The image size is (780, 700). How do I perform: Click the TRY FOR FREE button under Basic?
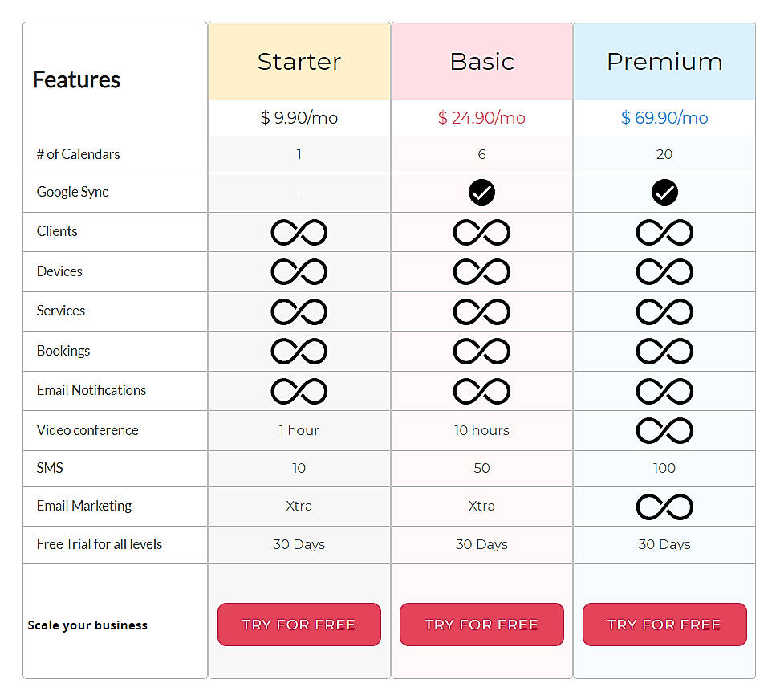(x=481, y=625)
